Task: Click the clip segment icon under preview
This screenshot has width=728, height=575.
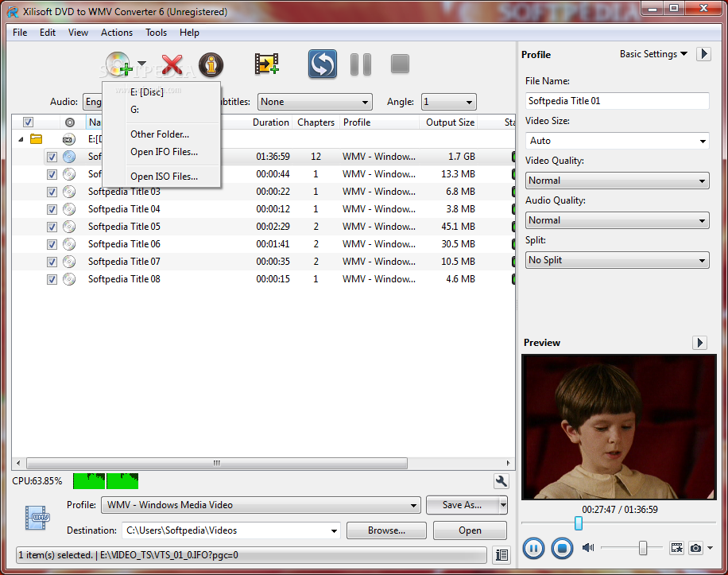Action: [x=677, y=548]
